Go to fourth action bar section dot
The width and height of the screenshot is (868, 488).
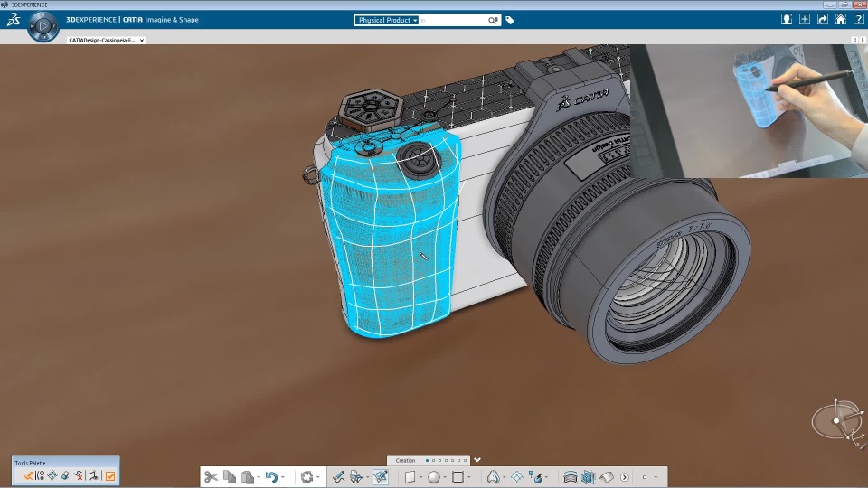point(446,460)
